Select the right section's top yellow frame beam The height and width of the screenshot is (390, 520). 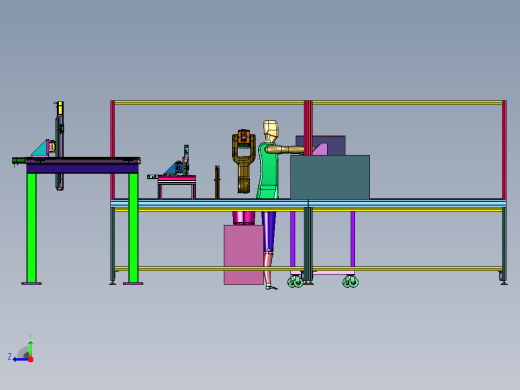click(x=407, y=103)
